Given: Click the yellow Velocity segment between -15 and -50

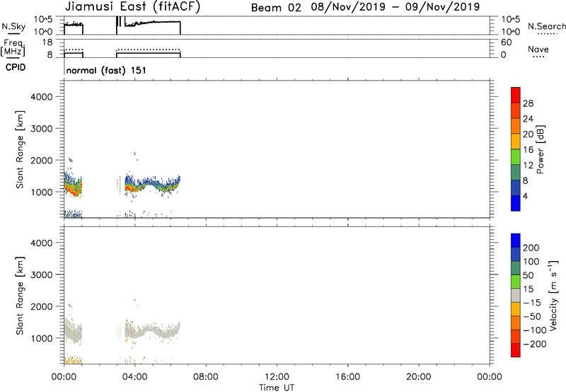Looking at the screenshot, I should (x=516, y=309).
